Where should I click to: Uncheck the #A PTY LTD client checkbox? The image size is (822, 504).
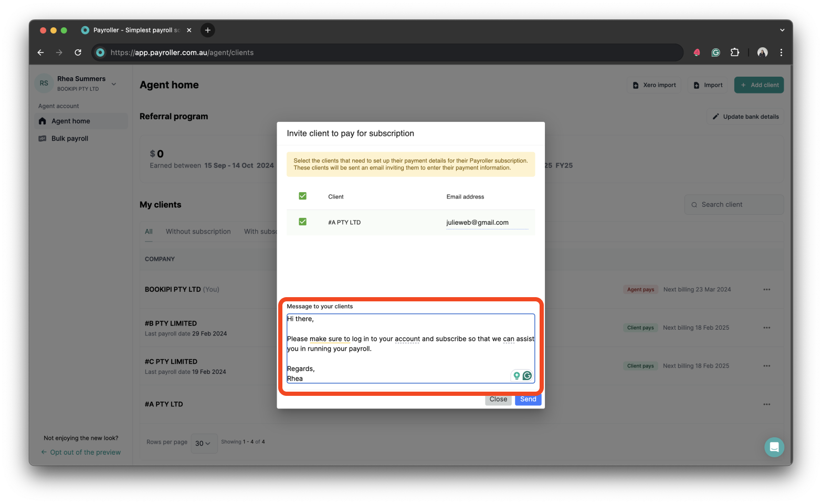click(x=302, y=222)
